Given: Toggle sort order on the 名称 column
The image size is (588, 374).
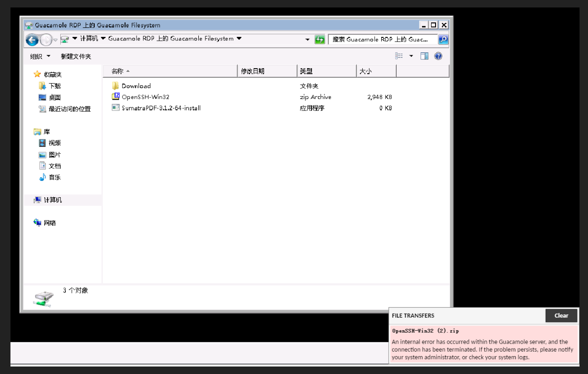Looking at the screenshot, I should 118,71.
